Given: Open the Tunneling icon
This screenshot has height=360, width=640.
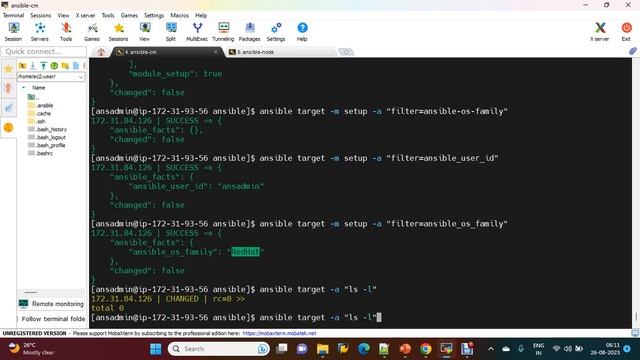Looking at the screenshot, I should coord(223,31).
